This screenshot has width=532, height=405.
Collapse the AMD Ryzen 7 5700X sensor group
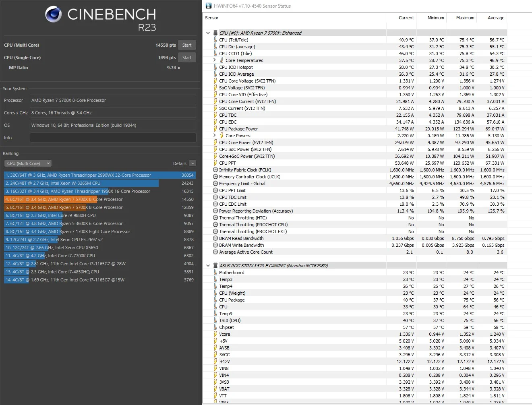coord(208,33)
